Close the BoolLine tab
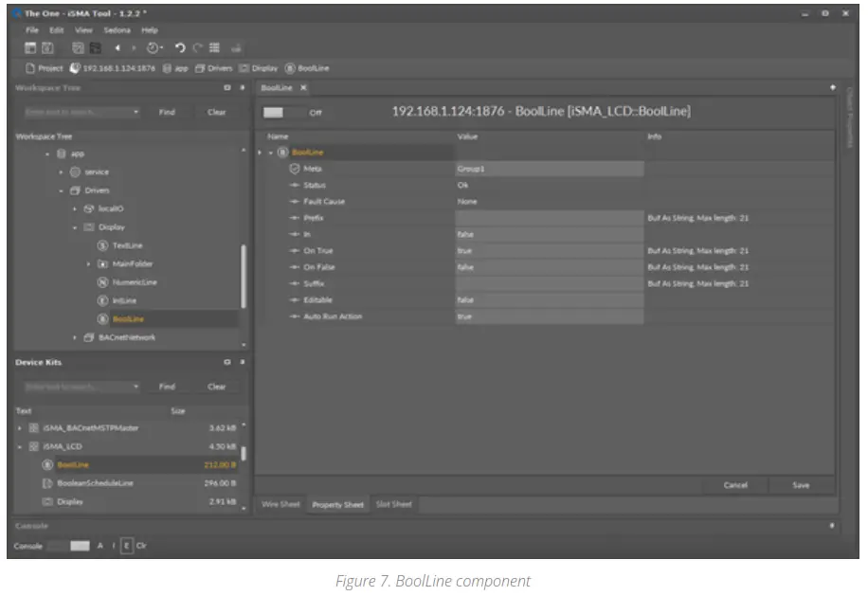The width and height of the screenshot is (868, 596). [x=303, y=87]
